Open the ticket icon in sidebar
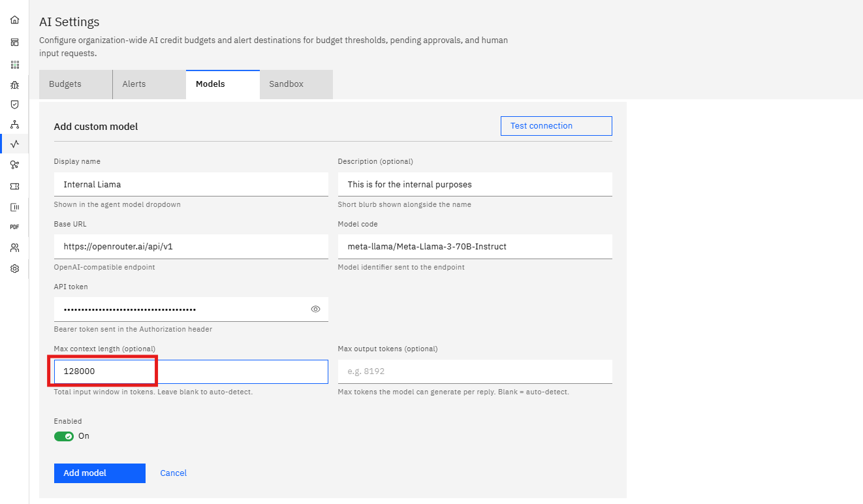This screenshot has width=863, height=504. (x=14, y=186)
